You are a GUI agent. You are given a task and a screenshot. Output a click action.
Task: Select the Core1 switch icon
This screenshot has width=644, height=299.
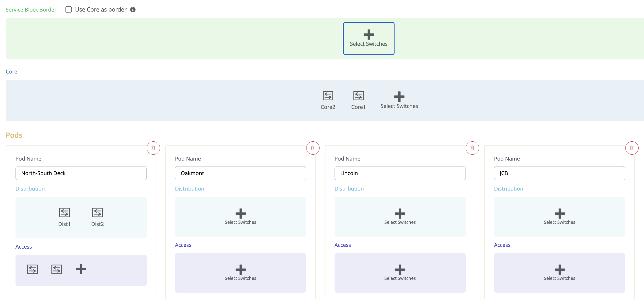(358, 96)
